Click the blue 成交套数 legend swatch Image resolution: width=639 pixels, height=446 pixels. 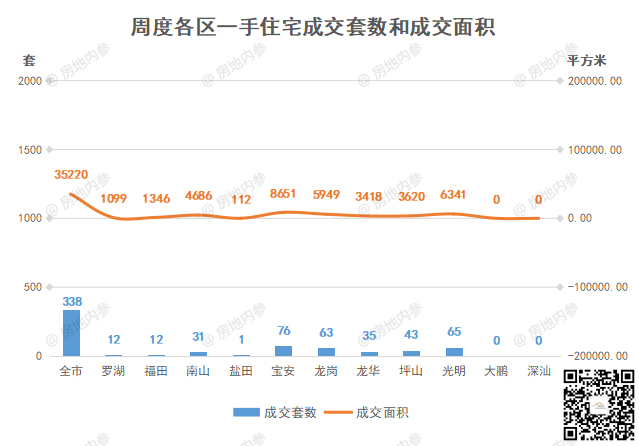246,413
